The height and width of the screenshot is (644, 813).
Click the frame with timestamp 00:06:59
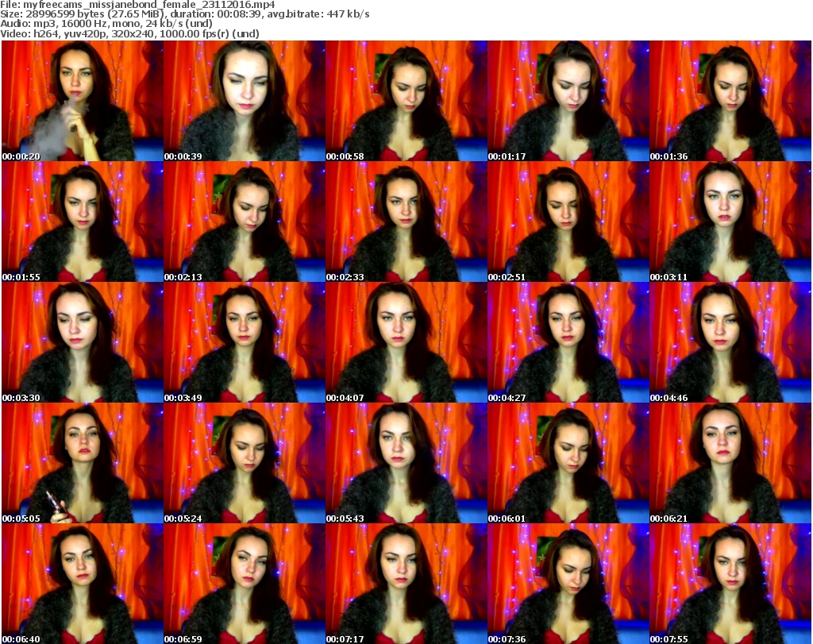[x=245, y=584]
